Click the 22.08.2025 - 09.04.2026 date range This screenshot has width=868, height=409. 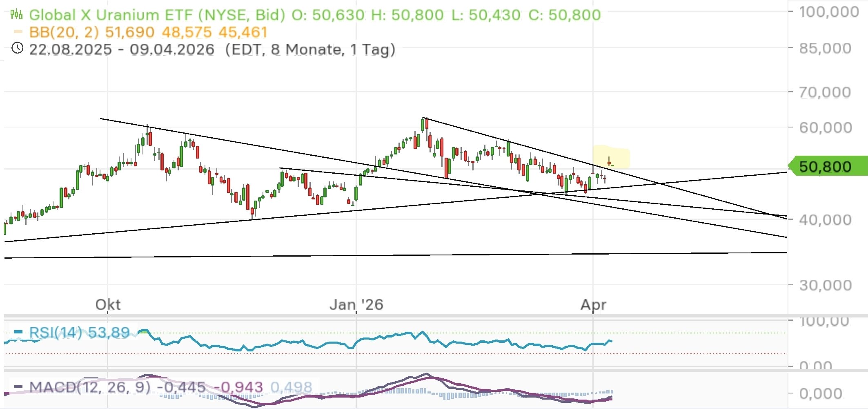click(122, 49)
